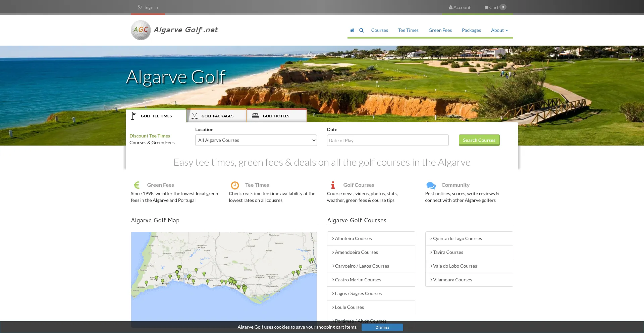The height and width of the screenshot is (333, 644).
Task: Click the red info Golf Courses icon
Action: pyautogui.click(x=333, y=185)
